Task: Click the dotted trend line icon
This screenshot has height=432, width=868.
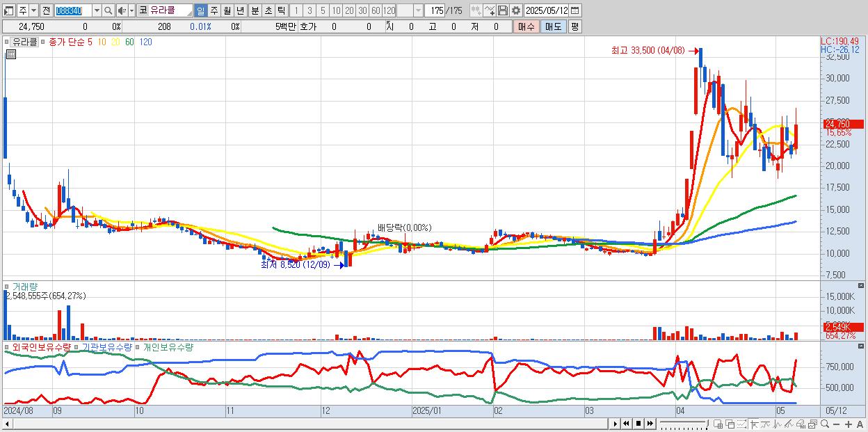Action: point(741,424)
